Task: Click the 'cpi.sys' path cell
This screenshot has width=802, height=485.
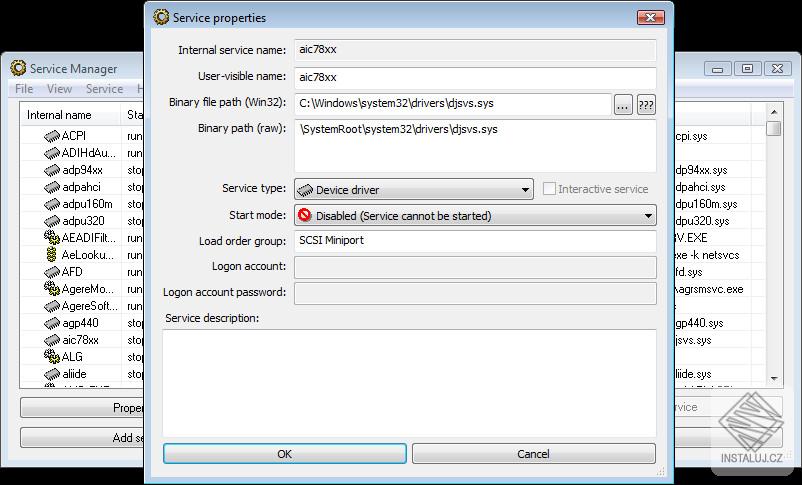Action: click(692, 137)
